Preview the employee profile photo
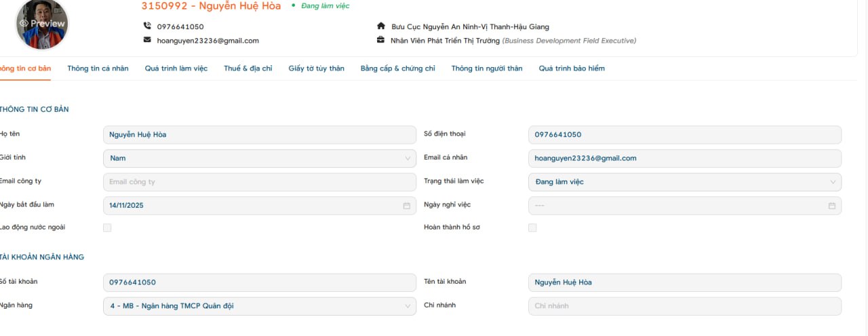 click(42, 23)
